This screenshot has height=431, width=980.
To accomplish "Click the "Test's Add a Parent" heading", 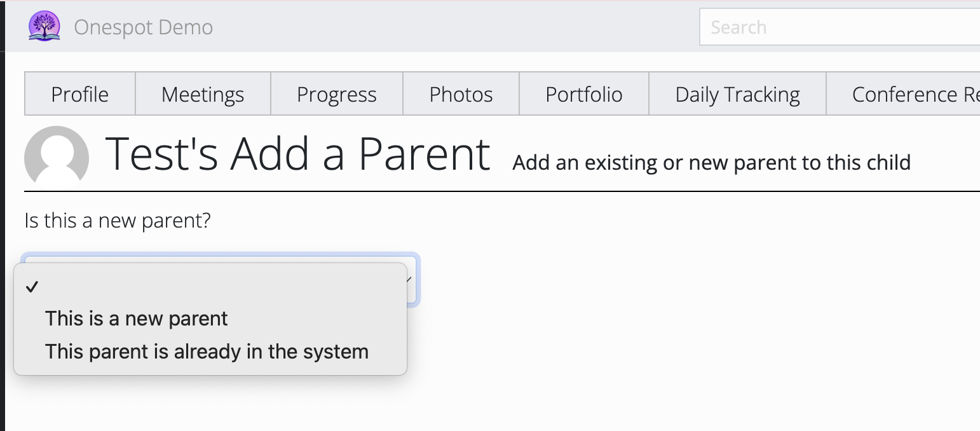I will click(297, 154).
